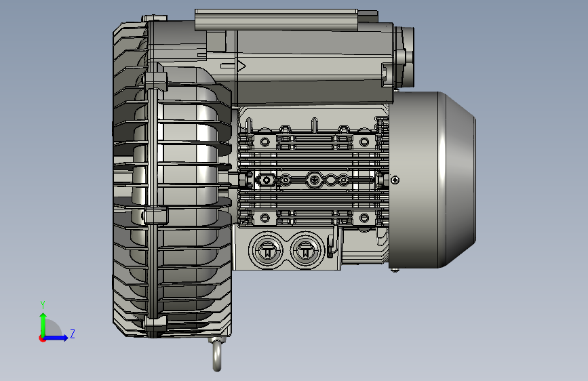Click the blue Z axis arrow of triad
Screen dimensions: 588x381
point(56,338)
